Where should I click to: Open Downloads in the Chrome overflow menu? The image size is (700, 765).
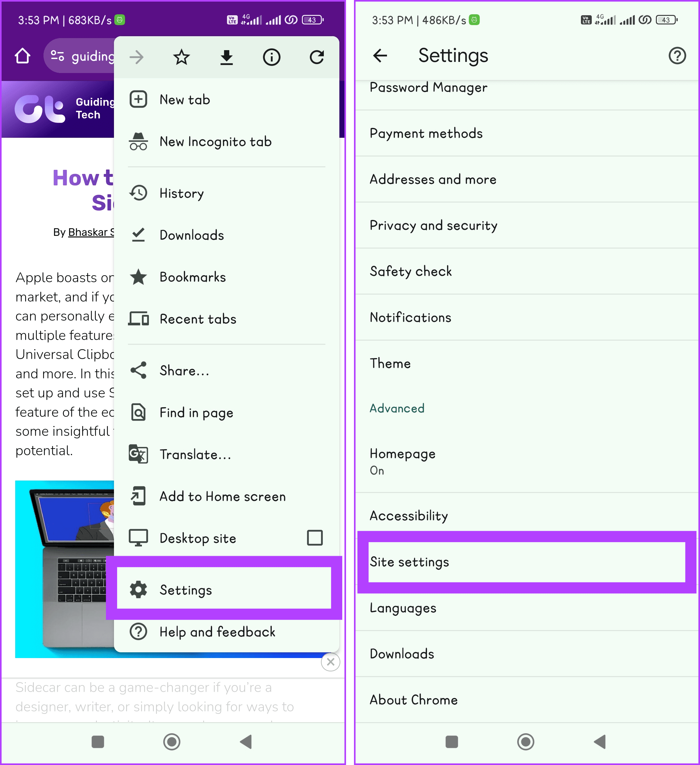click(x=226, y=235)
